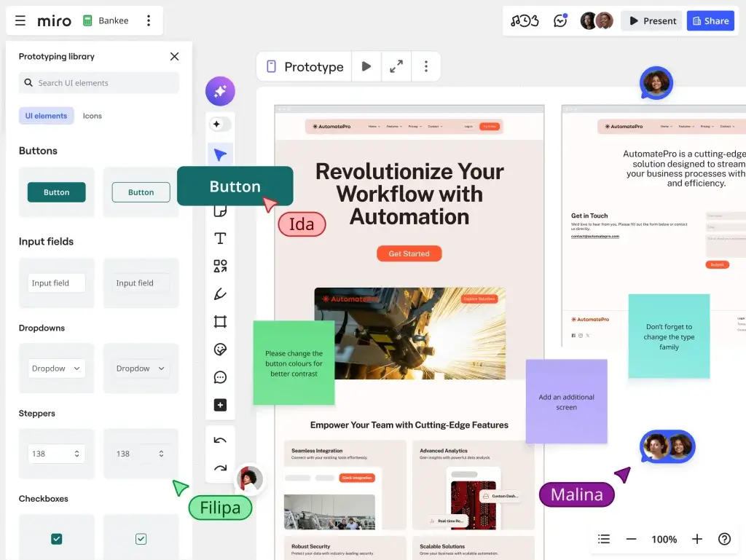Close the Prototyping library panel
This screenshot has height=560, width=746.
(175, 57)
